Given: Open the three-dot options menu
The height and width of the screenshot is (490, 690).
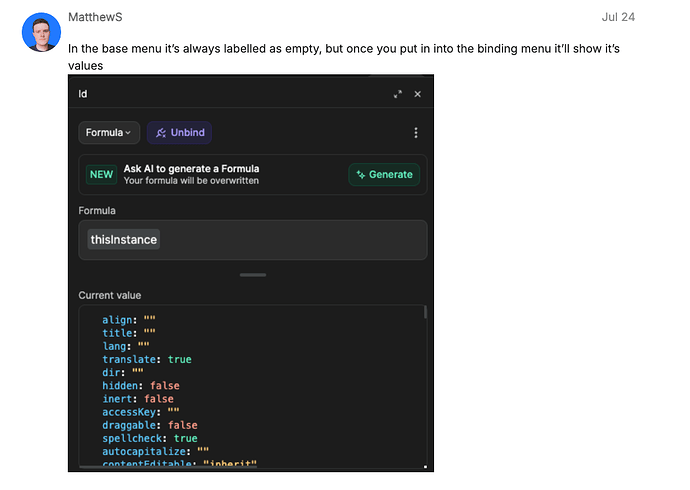Looking at the screenshot, I should pyautogui.click(x=416, y=133).
